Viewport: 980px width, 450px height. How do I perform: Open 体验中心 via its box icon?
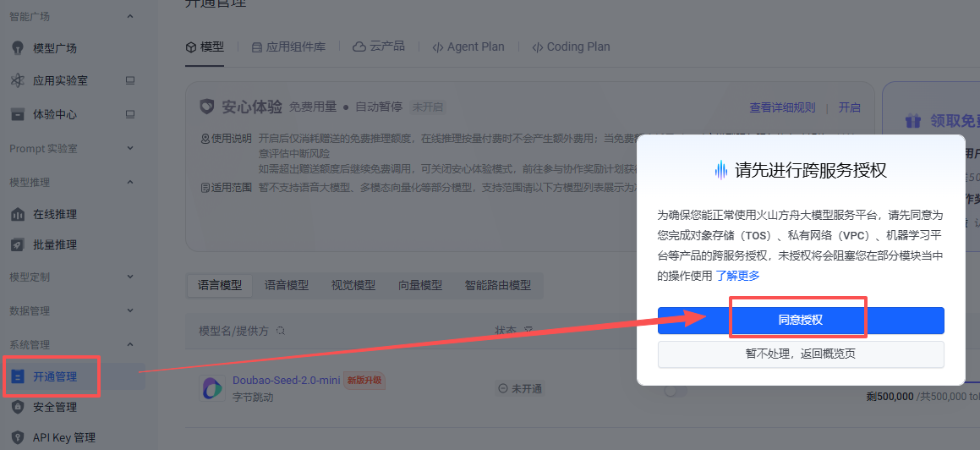18,114
